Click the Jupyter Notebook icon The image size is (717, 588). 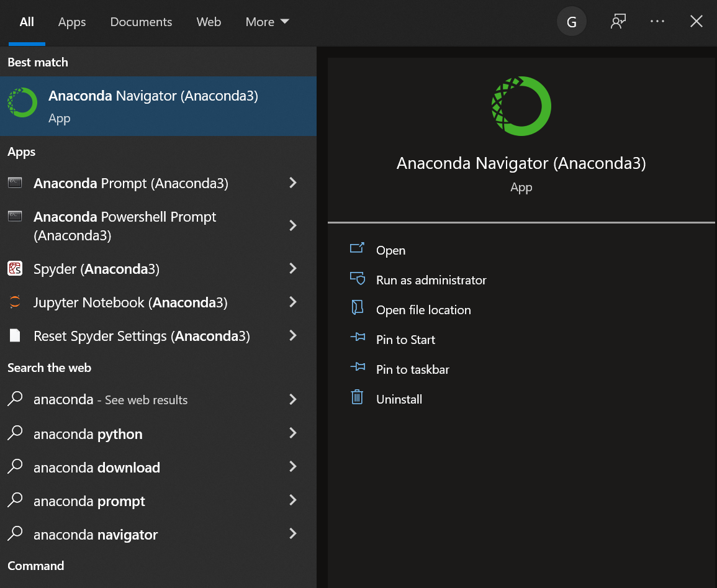pos(15,302)
